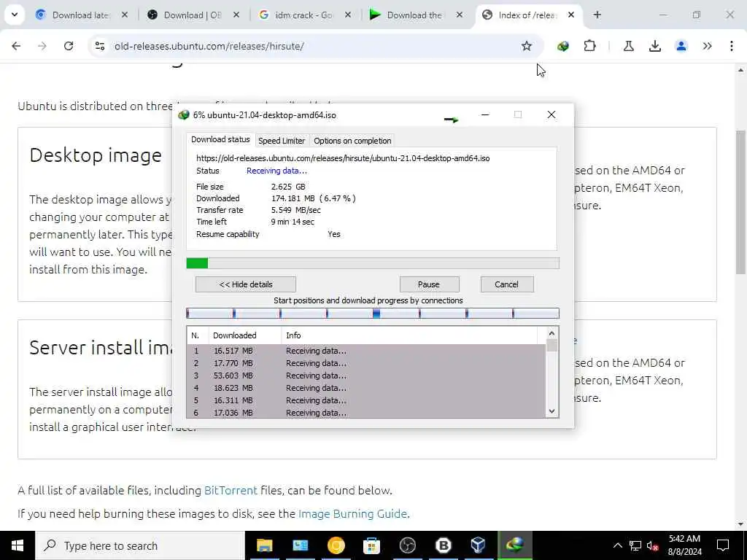747x560 pixels.
Task: Show hidden system tray icons
Action: [617, 545]
